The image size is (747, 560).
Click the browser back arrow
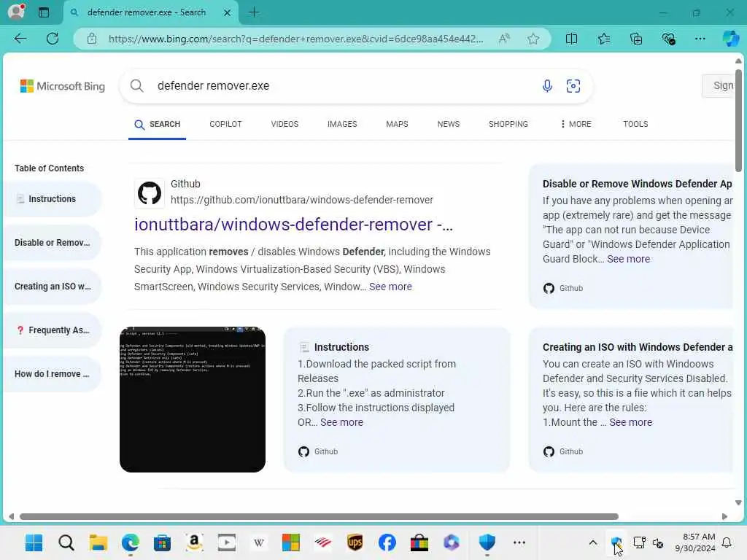[20, 39]
